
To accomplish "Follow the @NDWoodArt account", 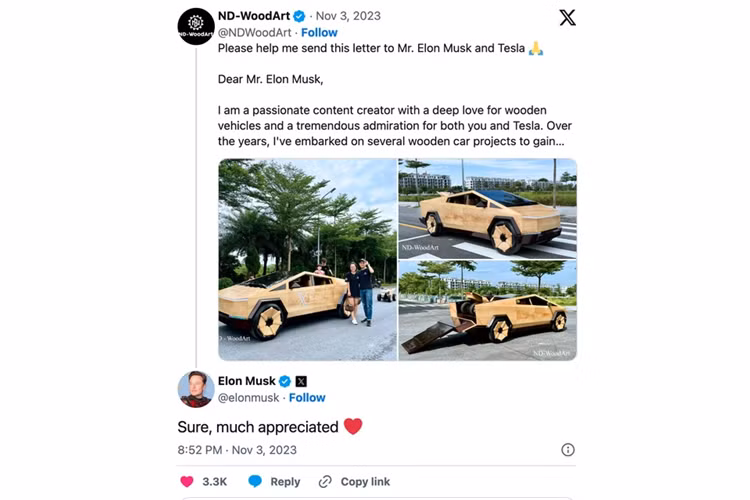I will point(319,33).
